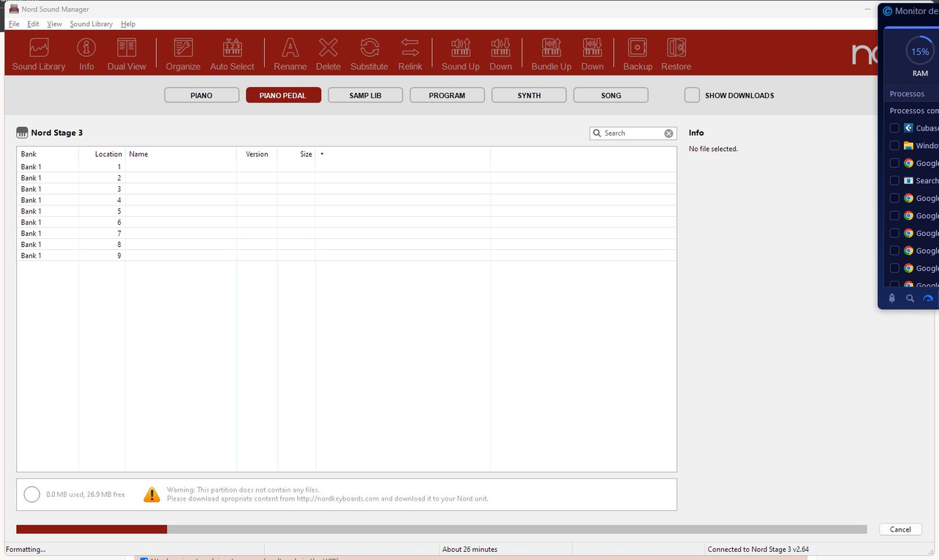
Task: Click the 'About 26 minutes' status text
Action: click(469, 549)
